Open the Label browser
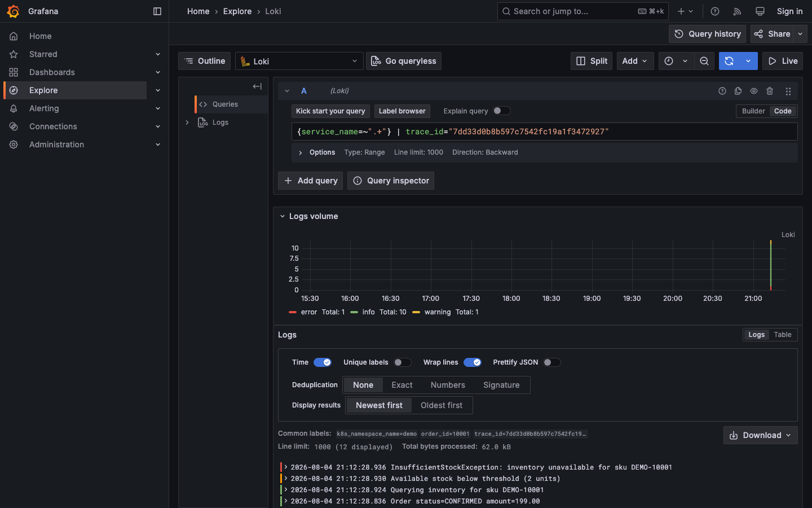This screenshot has width=812, height=508. point(402,111)
